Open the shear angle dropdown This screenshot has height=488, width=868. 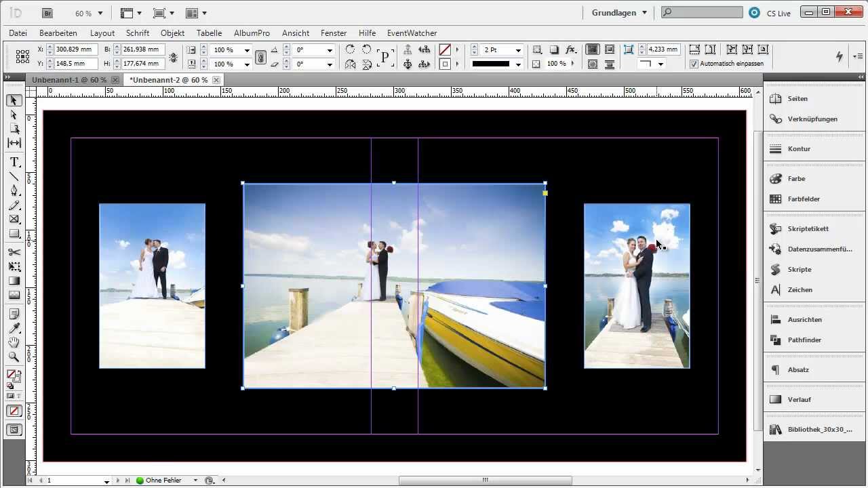330,64
